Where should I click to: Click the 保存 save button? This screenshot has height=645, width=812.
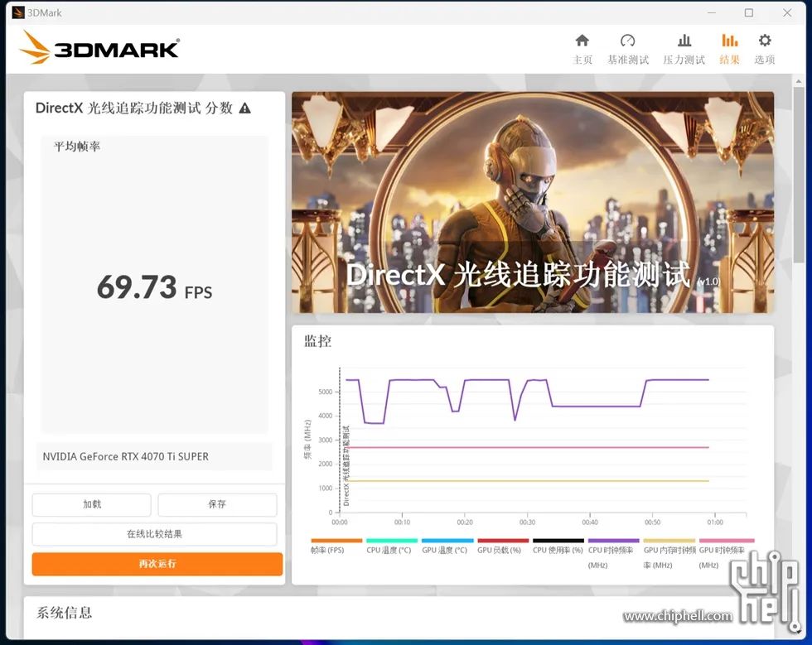click(x=217, y=504)
